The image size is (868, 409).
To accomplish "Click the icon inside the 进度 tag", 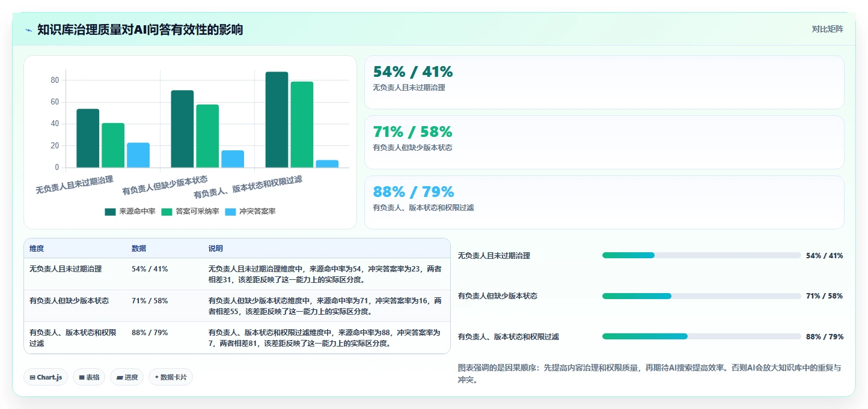I will (x=119, y=378).
